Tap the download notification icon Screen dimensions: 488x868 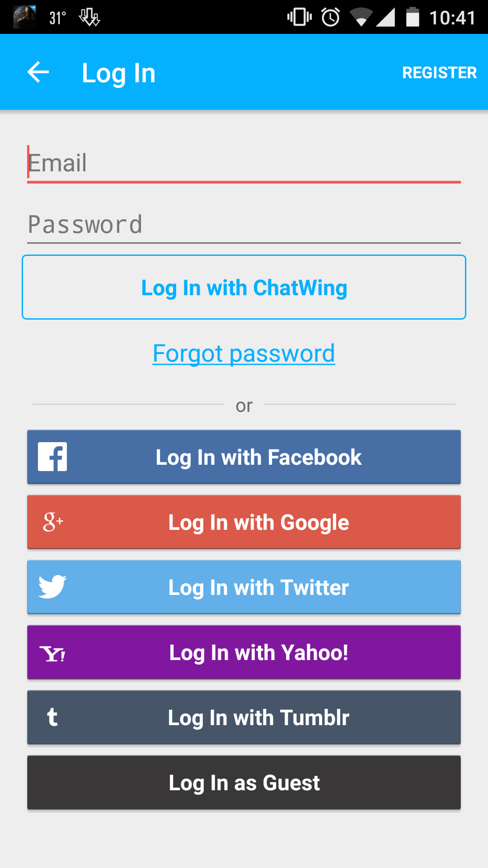pyautogui.click(x=89, y=18)
